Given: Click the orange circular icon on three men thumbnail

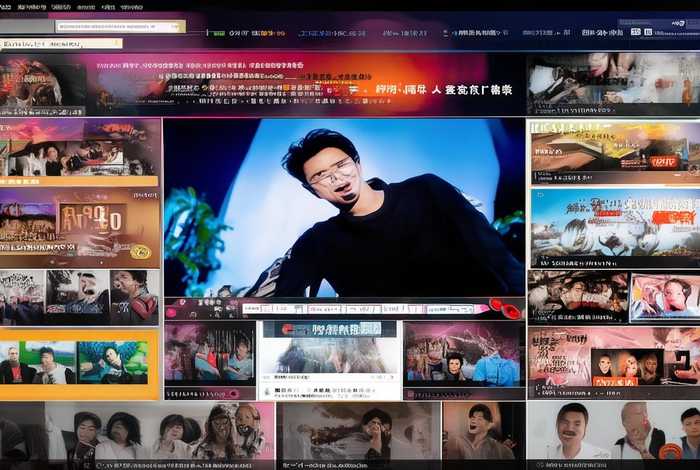Looking at the screenshot, I should click(x=671, y=452).
